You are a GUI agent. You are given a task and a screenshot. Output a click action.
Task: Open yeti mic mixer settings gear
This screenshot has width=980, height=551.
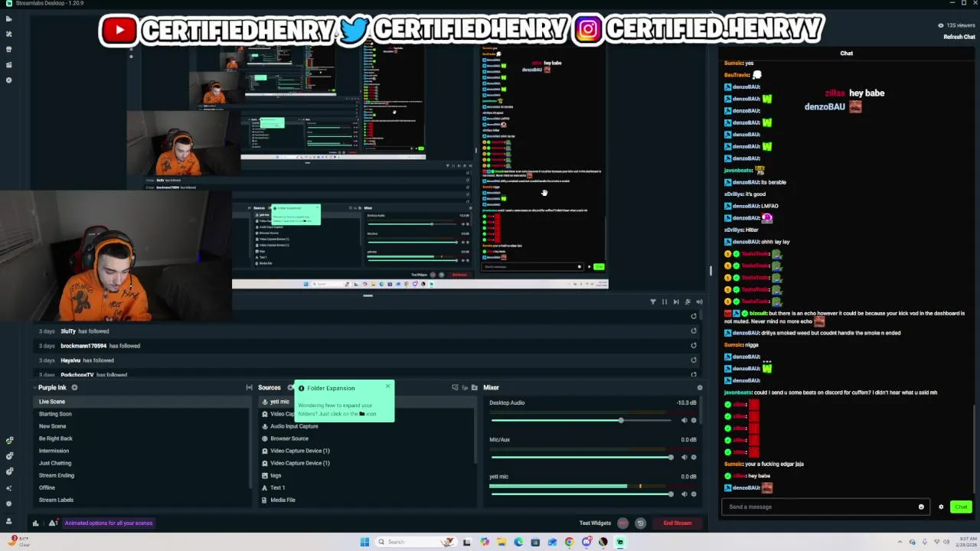(x=694, y=494)
